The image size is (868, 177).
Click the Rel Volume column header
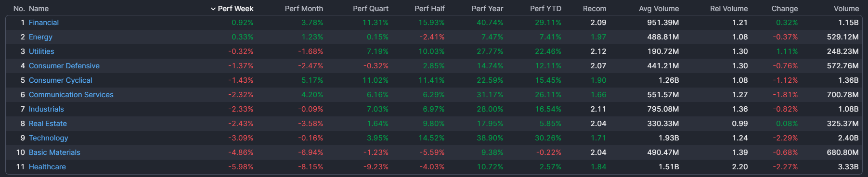point(729,9)
